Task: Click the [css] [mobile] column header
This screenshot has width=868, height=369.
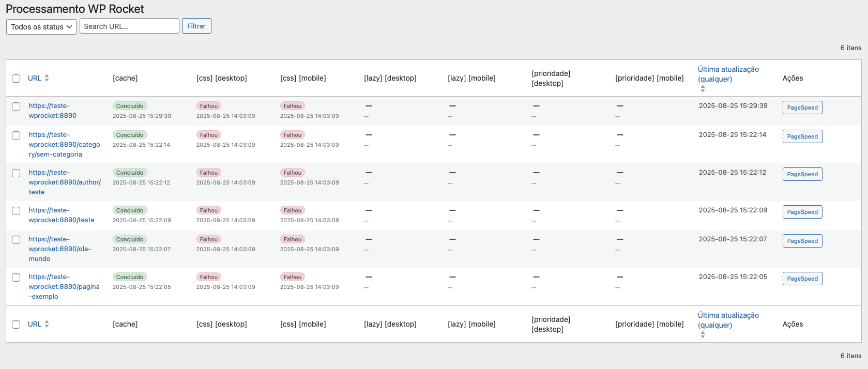Action: pyautogui.click(x=303, y=78)
